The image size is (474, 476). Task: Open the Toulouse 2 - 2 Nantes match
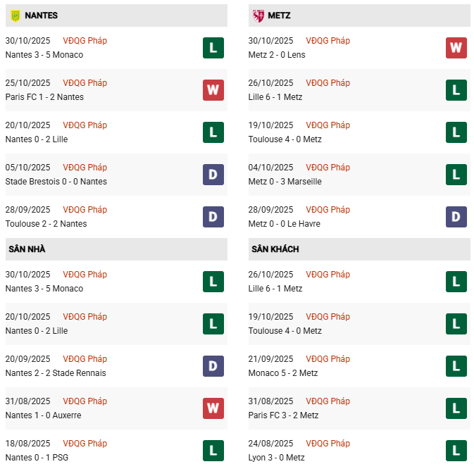(46, 224)
